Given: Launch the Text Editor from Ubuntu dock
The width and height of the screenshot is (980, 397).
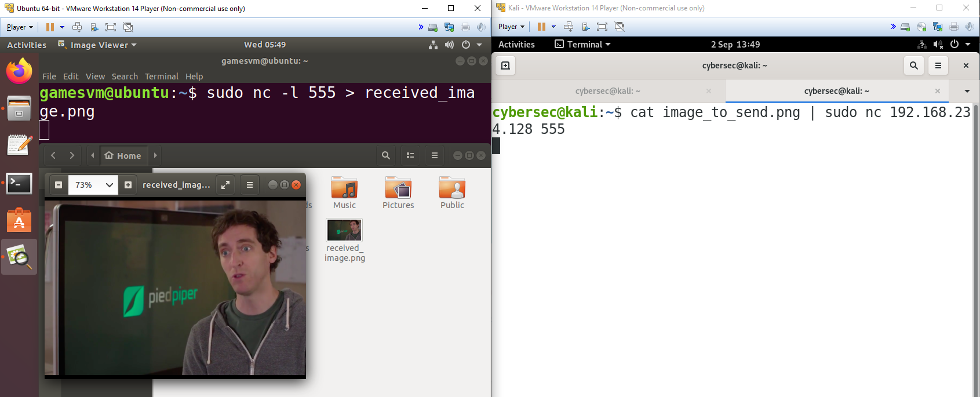Looking at the screenshot, I should (x=19, y=145).
